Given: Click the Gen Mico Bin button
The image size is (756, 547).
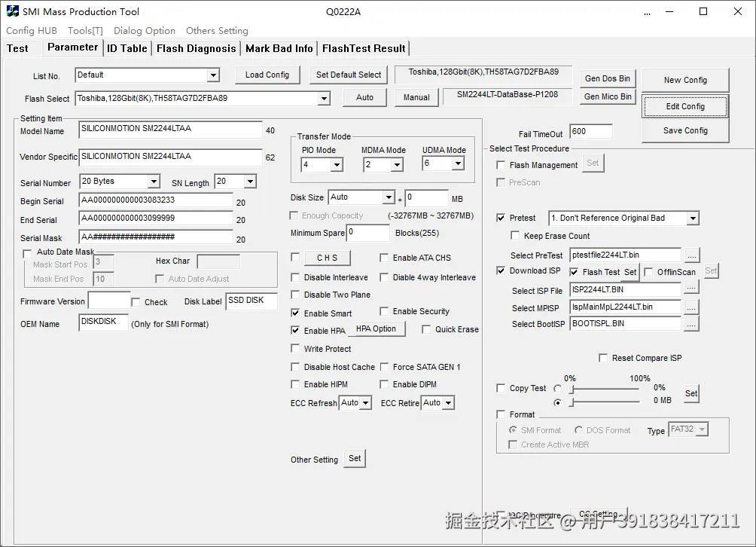Looking at the screenshot, I should pos(608,96).
